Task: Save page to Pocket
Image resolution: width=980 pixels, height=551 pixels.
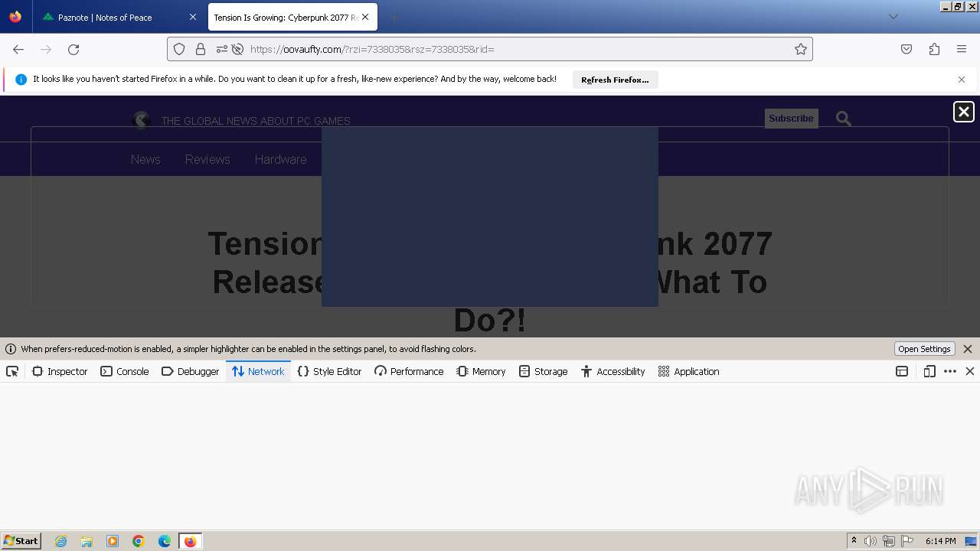Action: pos(906,49)
